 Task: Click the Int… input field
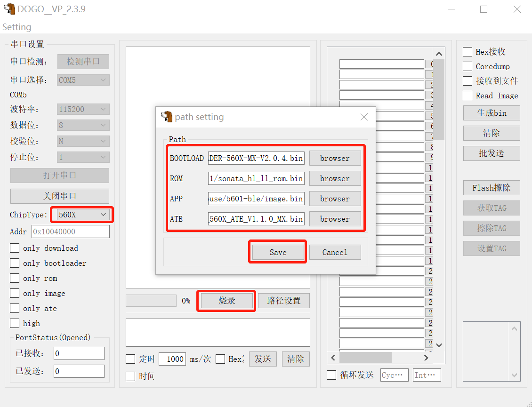(x=427, y=375)
